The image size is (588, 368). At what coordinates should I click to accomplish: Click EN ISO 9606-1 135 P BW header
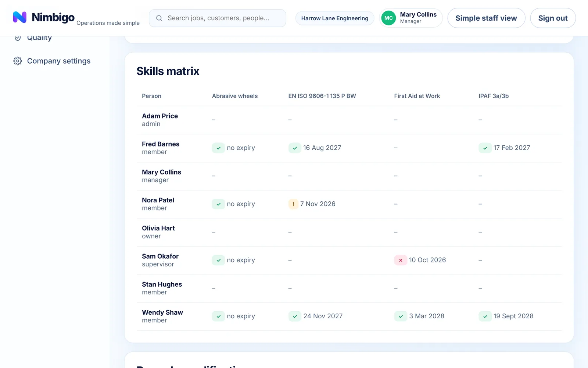(322, 96)
